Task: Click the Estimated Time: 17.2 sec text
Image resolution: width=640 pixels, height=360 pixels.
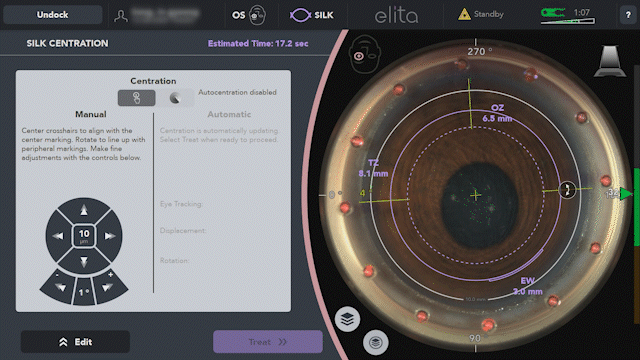Action: click(258, 43)
